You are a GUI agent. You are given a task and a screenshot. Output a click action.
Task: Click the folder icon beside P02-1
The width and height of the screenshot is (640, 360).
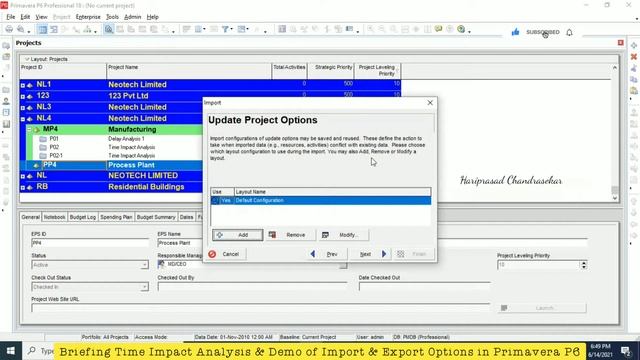[x=43, y=156]
